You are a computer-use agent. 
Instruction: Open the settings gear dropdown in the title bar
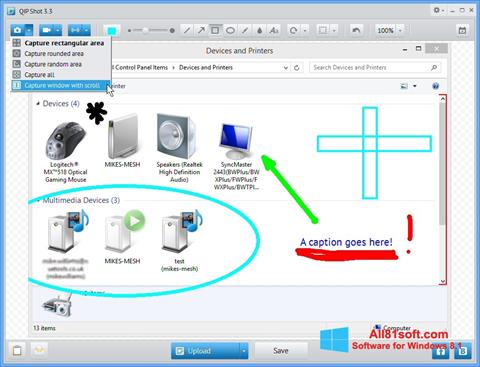tap(439, 11)
